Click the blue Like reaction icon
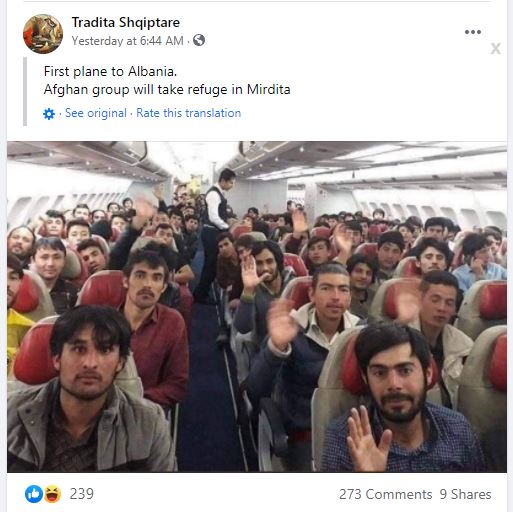 34,494
